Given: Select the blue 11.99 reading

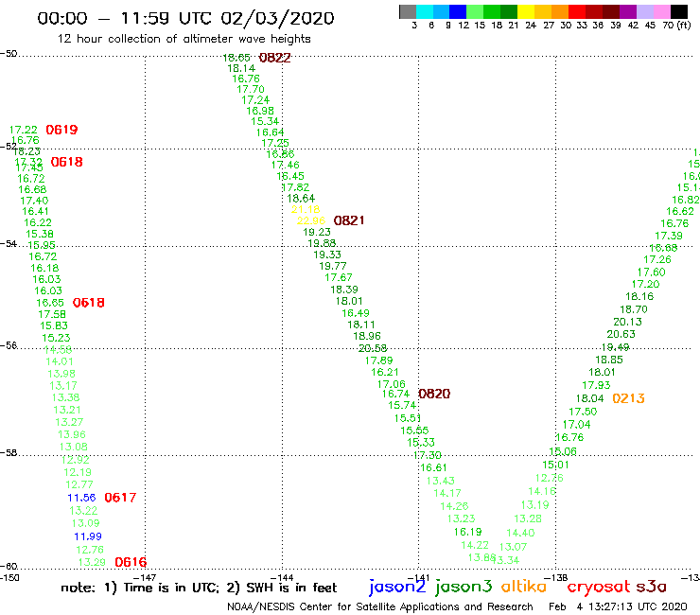Looking at the screenshot, I should 88,536.
